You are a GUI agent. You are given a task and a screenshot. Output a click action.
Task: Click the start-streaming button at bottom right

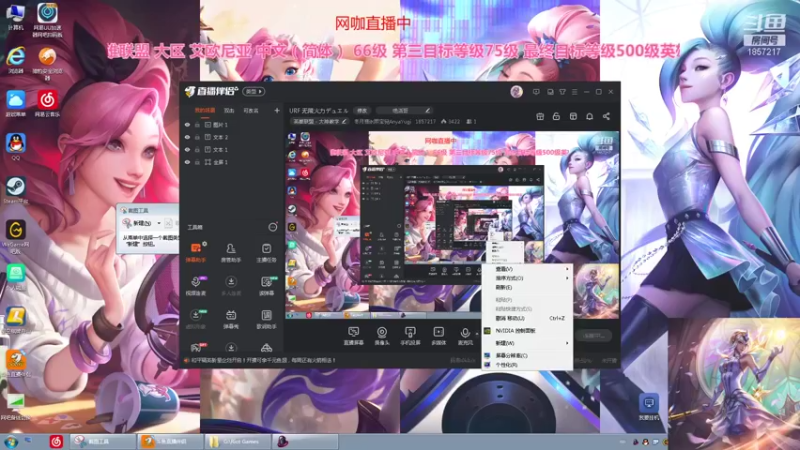pos(594,335)
